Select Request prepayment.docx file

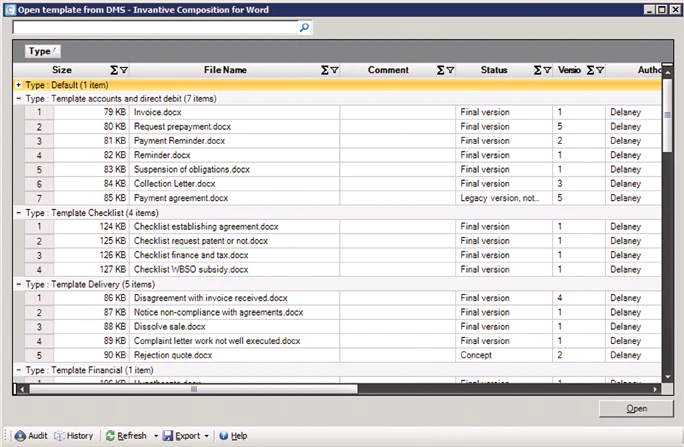point(182,126)
